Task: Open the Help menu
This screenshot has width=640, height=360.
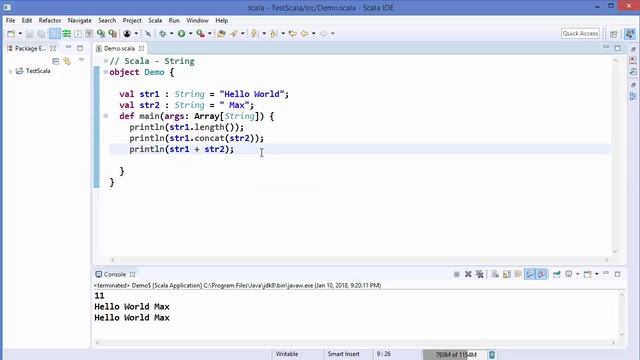Action: point(222,20)
